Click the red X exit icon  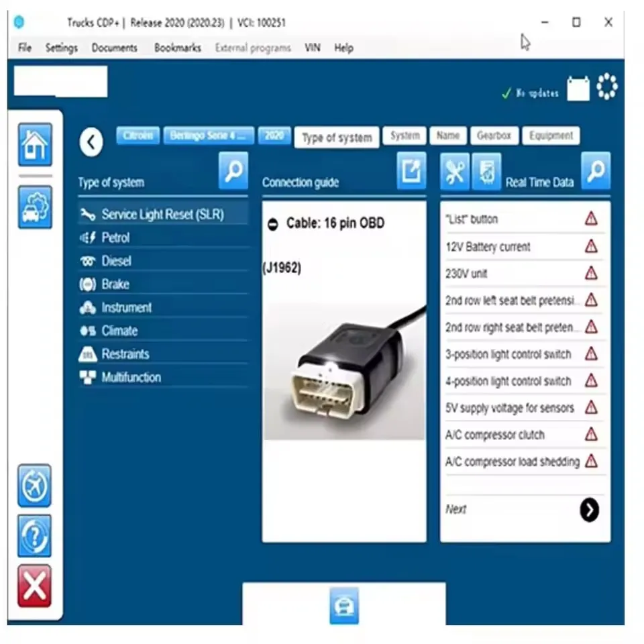[x=34, y=586]
